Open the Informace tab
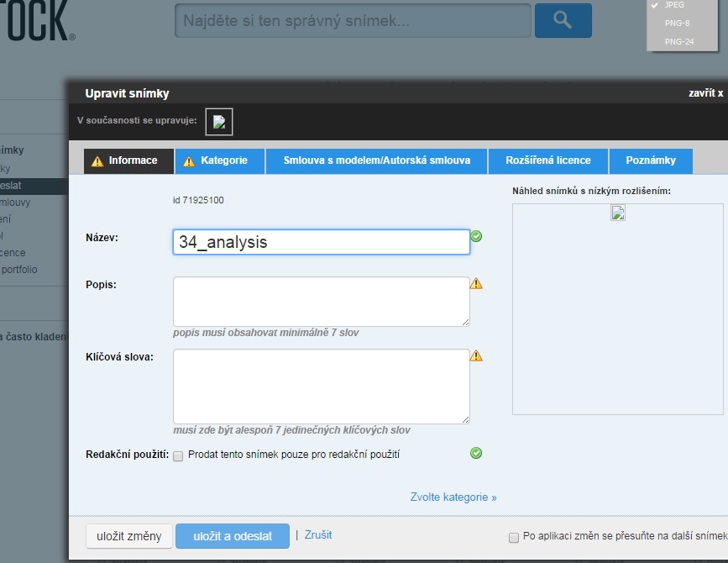The height and width of the screenshot is (563, 728). click(x=128, y=160)
